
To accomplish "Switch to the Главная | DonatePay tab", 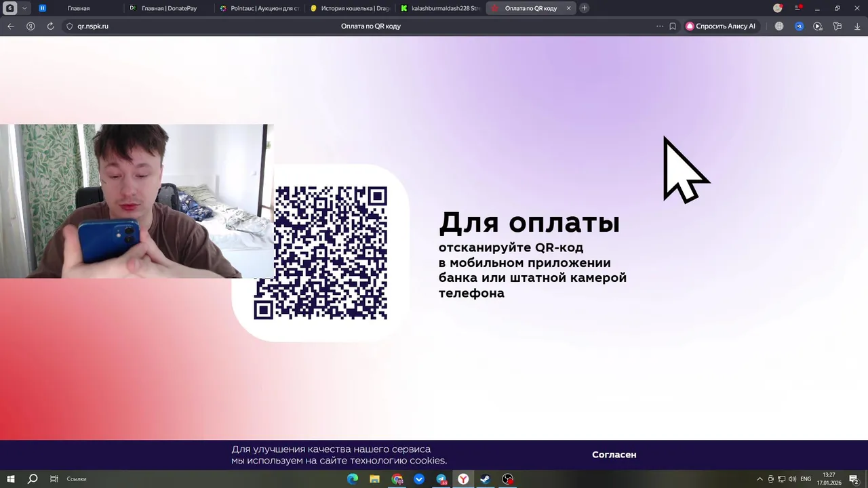I will tap(169, 8).
